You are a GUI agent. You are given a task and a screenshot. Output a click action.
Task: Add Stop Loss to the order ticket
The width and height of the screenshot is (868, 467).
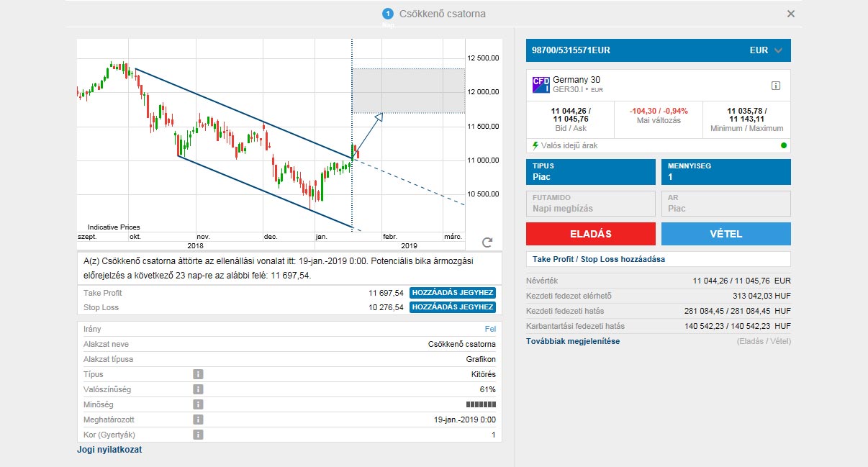pos(453,307)
